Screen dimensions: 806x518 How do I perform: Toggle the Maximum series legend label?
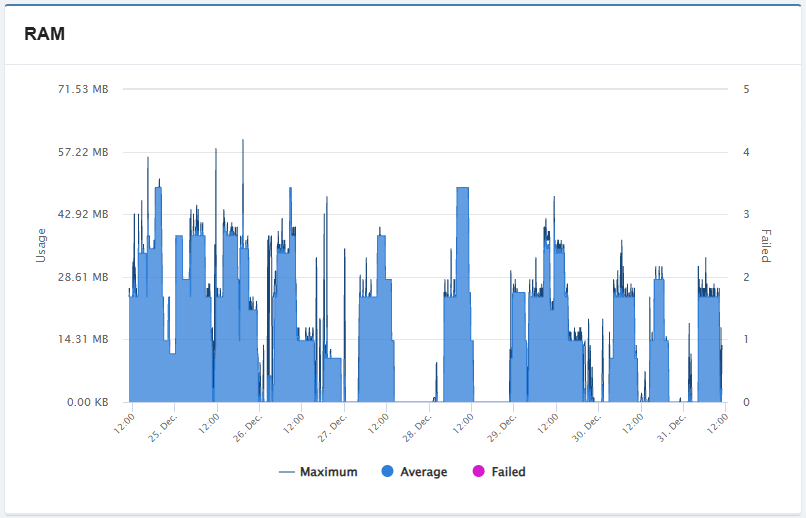pyautogui.click(x=328, y=472)
